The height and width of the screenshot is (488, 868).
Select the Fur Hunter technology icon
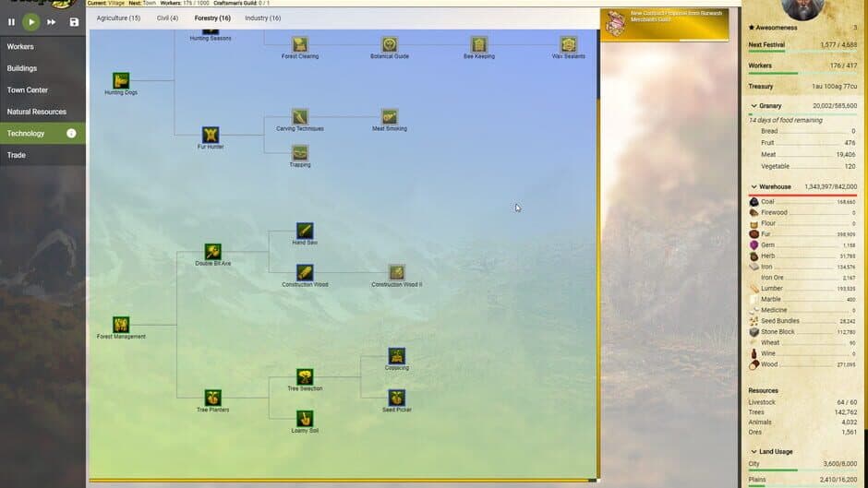(x=211, y=135)
